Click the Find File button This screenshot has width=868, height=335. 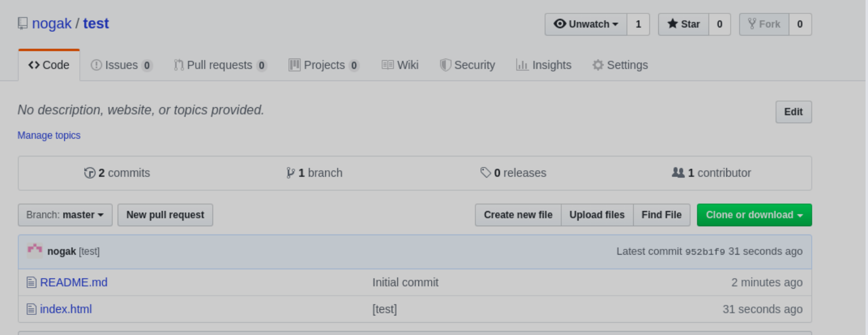pyautogui.click(x=662, y=215)
